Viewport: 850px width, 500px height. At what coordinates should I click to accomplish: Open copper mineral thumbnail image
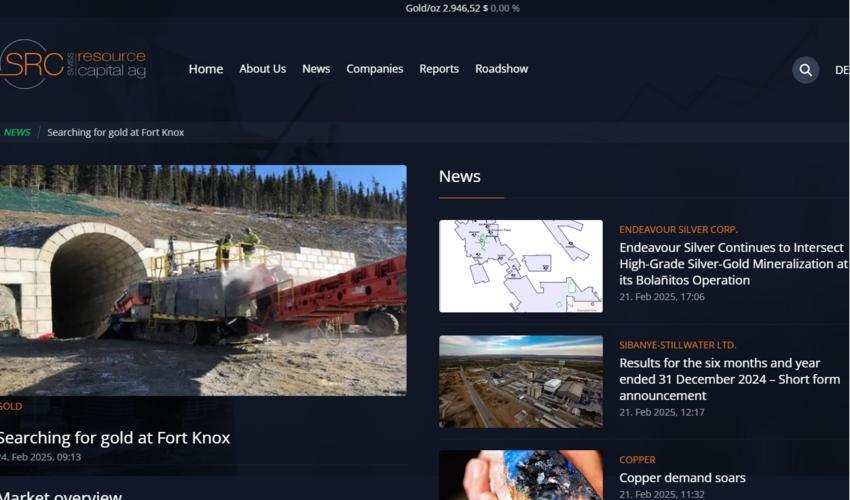(520, 475)
